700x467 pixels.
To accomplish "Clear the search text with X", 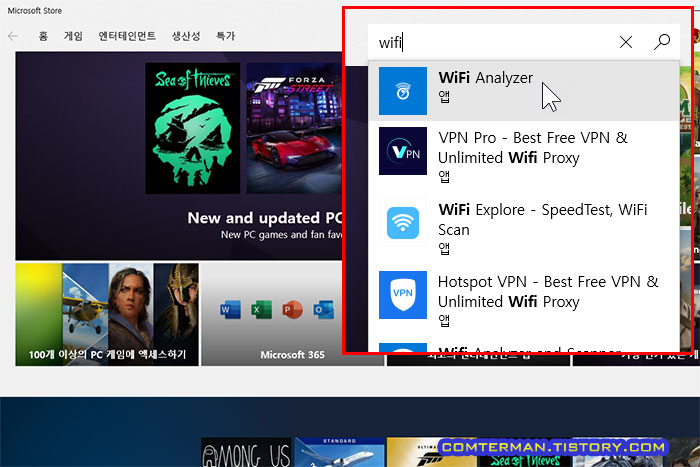I will pyautogui.click(x=626, y=42).
